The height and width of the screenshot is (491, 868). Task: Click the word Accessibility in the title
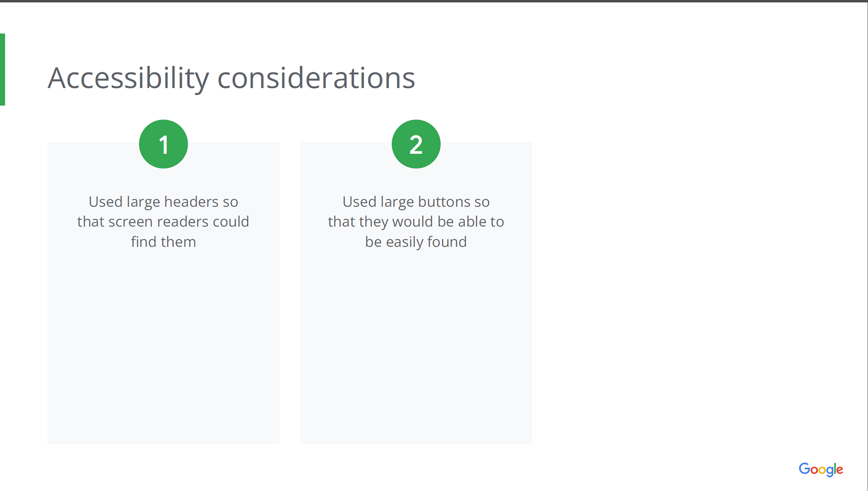128,78
